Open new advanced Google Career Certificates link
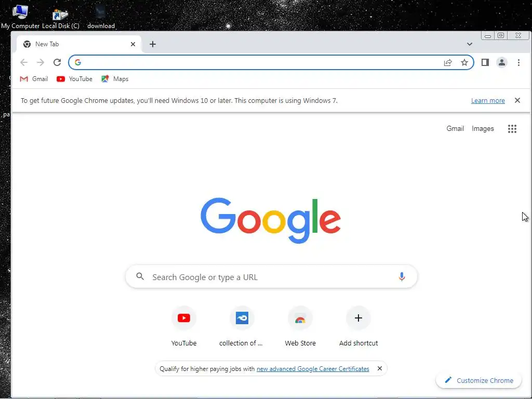The height and width of the screenshot is (399, 532). coord(313,369)
